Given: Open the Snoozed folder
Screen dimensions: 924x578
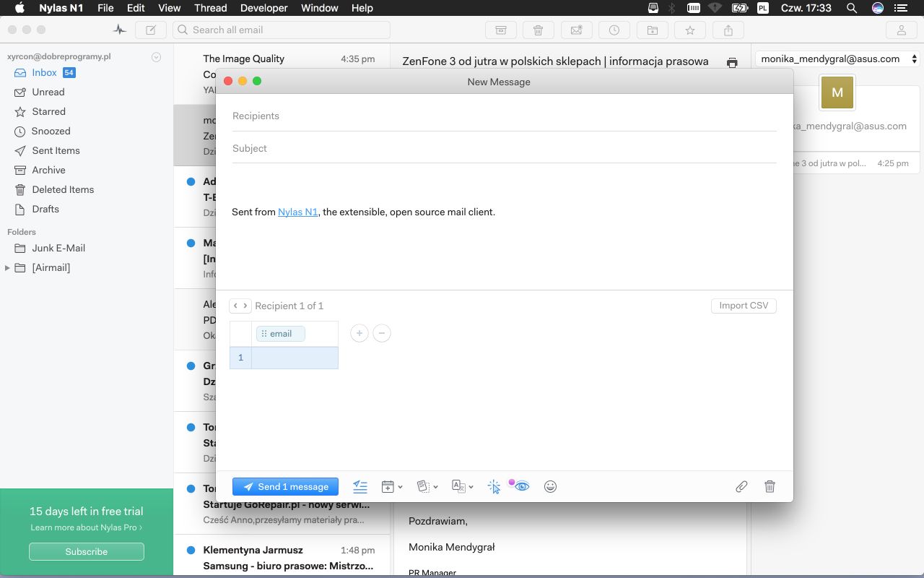Looking at the screenshot, I should coord(51,131).
